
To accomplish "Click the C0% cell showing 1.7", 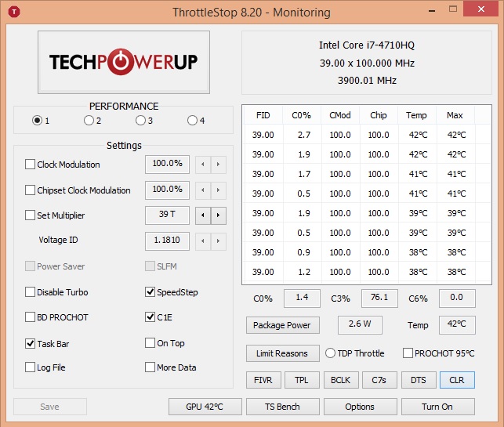I will pos(304,174).
